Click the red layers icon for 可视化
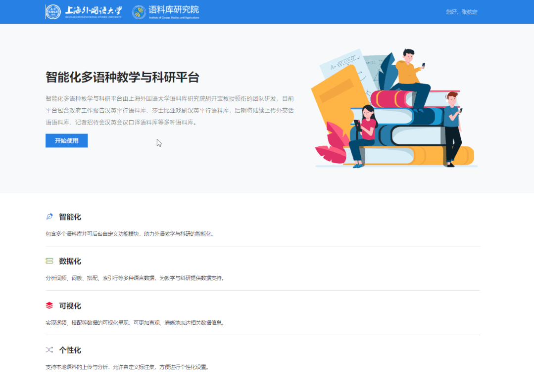The image size is (534, 392). tap(49, 305)
